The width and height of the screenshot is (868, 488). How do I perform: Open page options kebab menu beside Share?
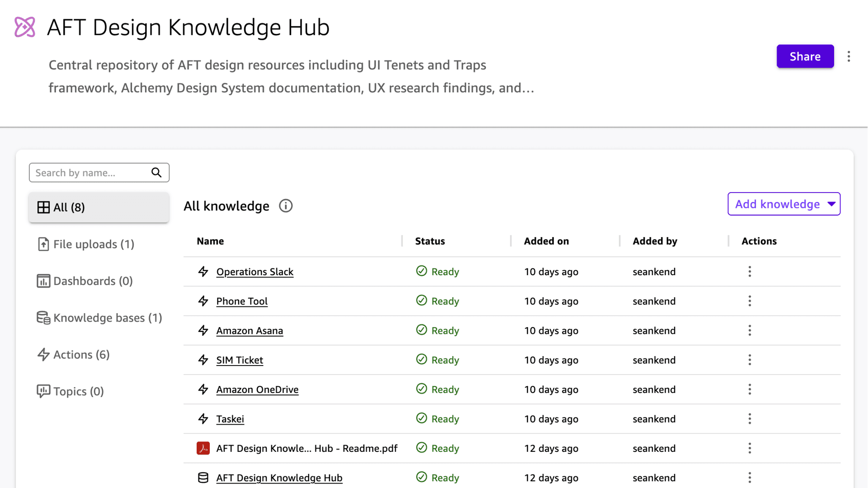849,56
